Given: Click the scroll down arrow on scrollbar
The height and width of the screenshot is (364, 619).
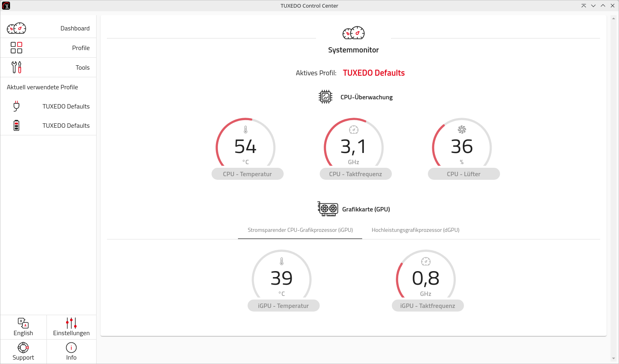Looking at the screenshot, I should click(x=613, y=358).
